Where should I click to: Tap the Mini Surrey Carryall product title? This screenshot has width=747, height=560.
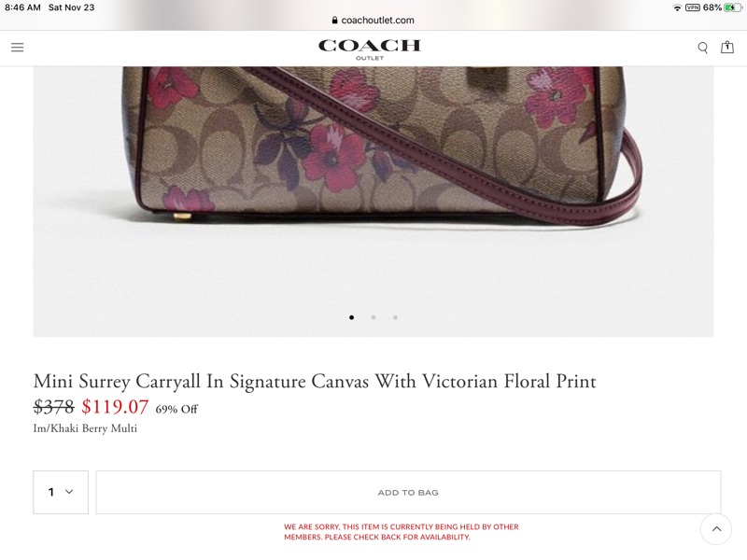(315, 382)
